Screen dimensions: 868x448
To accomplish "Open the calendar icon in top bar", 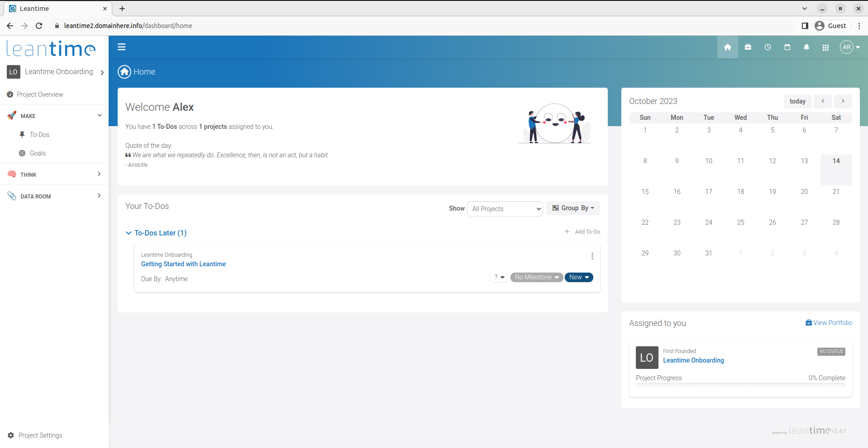I will (x=787, y=47).
